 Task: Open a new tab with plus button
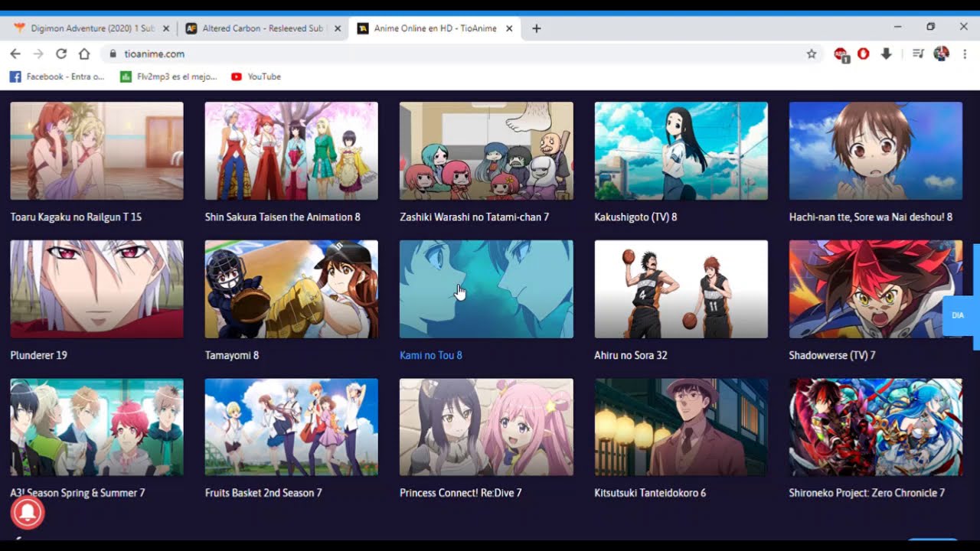coord(536,28)
